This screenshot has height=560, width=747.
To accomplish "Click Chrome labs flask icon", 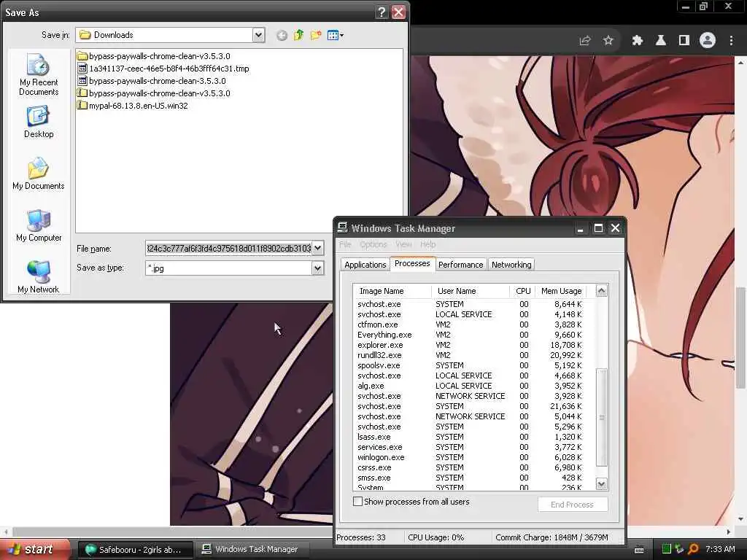I will tap(661, 41).
